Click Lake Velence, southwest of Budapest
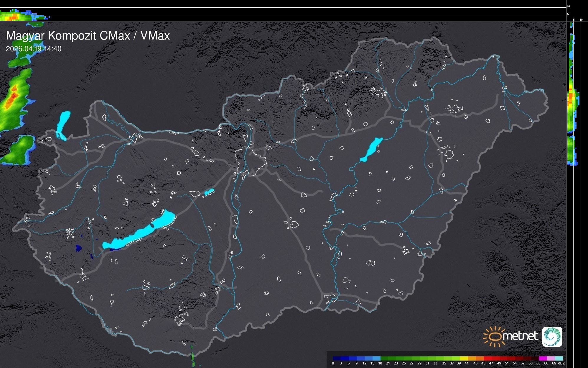 point(209,192)
